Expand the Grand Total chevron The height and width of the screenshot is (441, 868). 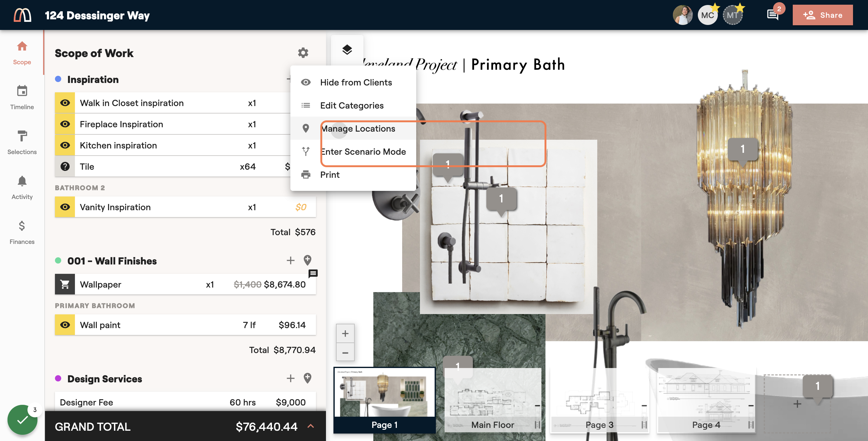pos(311,426)
